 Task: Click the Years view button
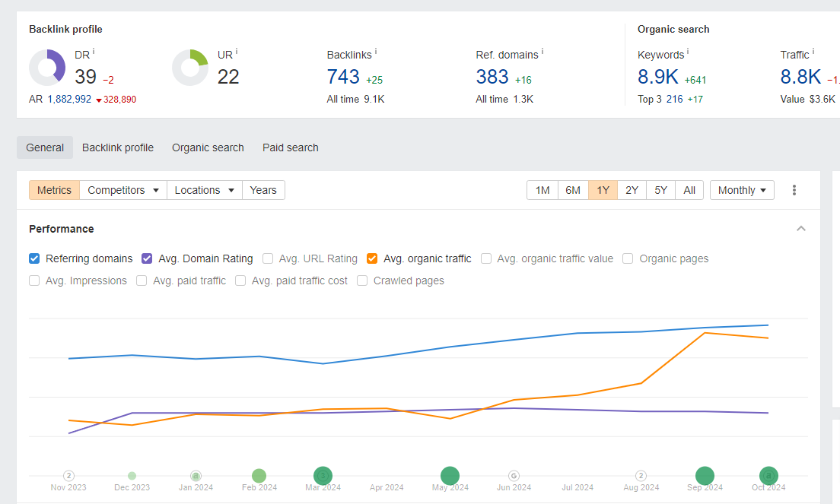263,190
